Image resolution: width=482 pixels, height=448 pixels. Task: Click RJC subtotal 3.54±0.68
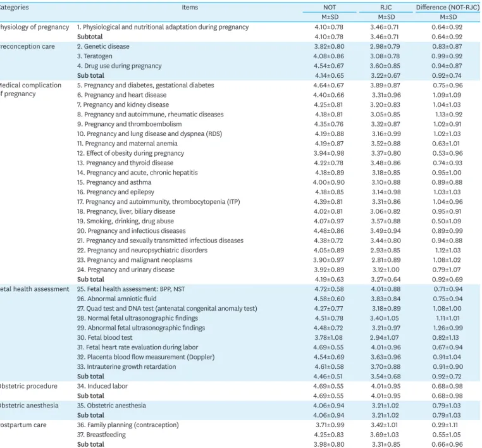[x=385, y=376]
